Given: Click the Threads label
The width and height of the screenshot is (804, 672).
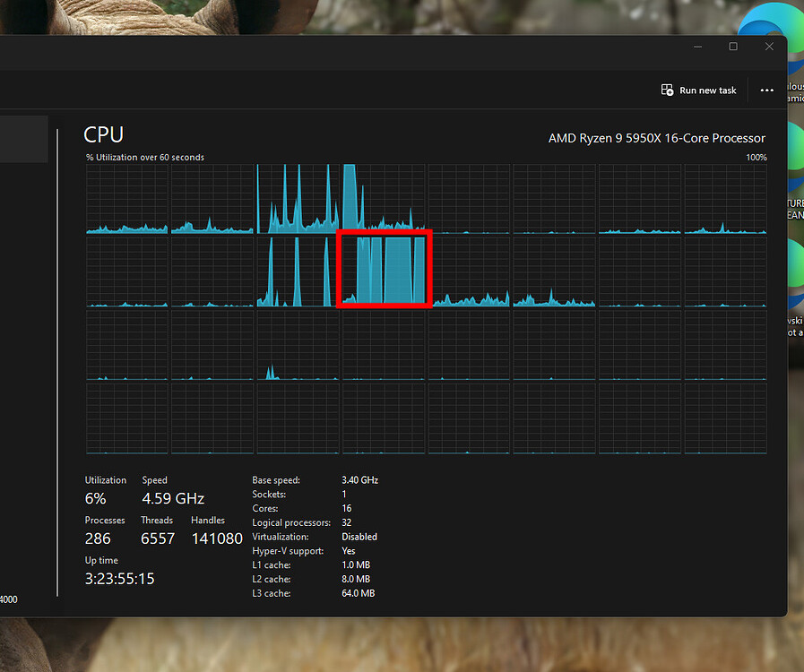Looking at the screenshot, I should [157, 520].
